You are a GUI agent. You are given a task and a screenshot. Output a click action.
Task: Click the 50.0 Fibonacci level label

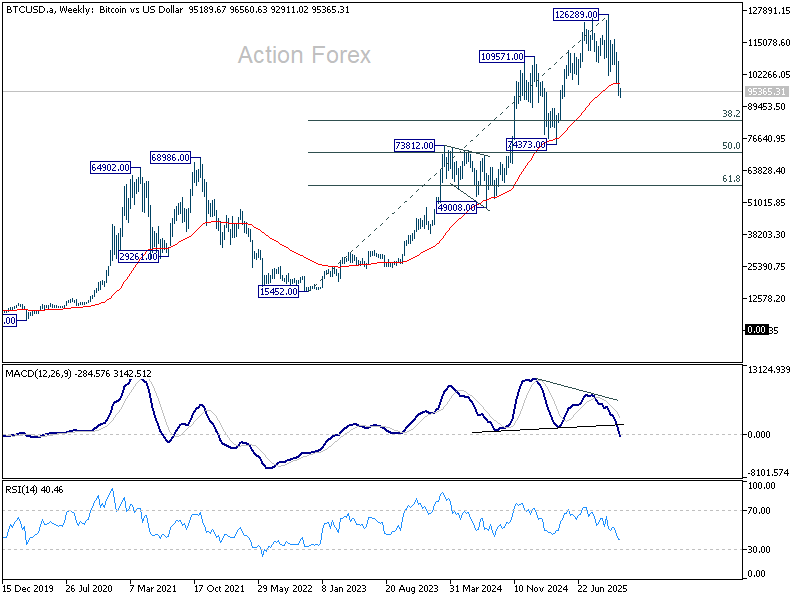coord(731,146)
